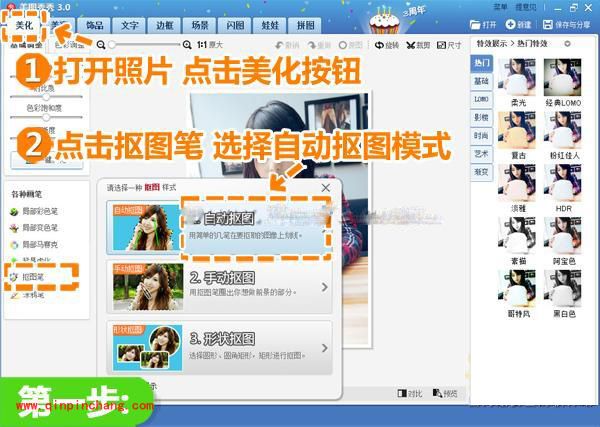Click the zoom slider track
This screenshot has width=600, height=427.
point(148,45)
